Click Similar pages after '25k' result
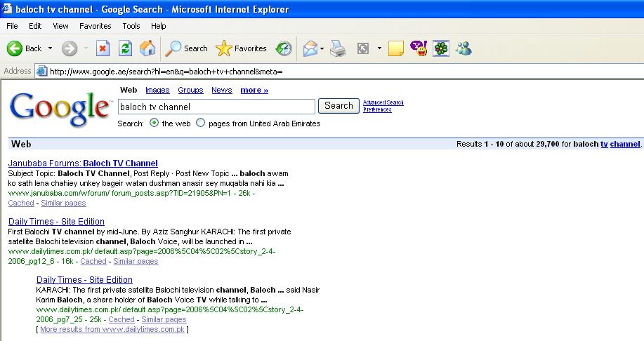 click(164, 319)
